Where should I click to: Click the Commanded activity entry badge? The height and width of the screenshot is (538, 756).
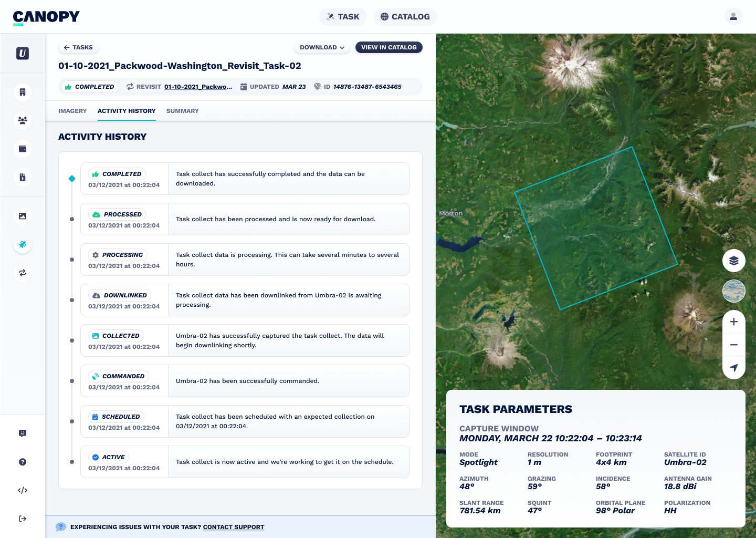[x=119, y=376]
